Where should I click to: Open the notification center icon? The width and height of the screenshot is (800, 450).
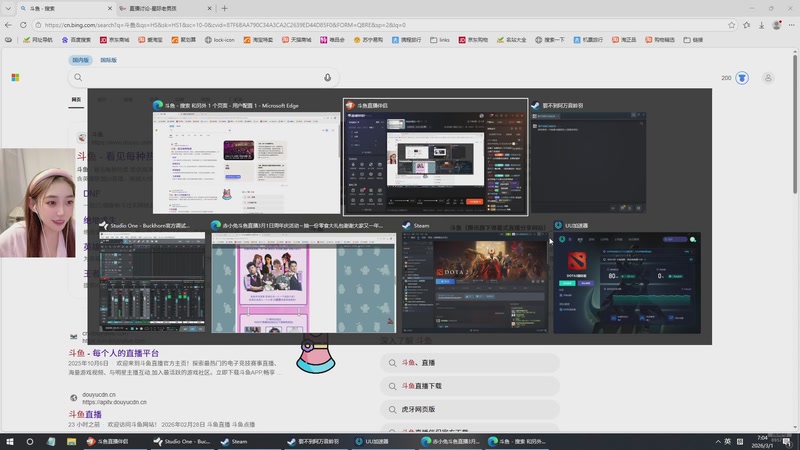coord(787,442)
